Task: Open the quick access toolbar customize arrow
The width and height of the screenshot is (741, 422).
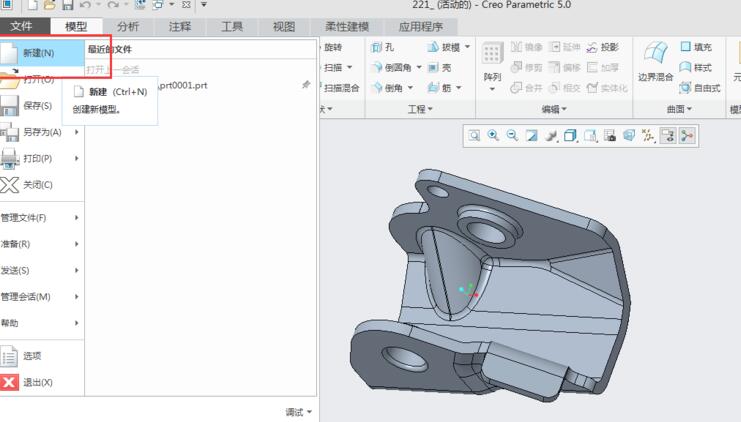Action: click(x=204, y=5)
